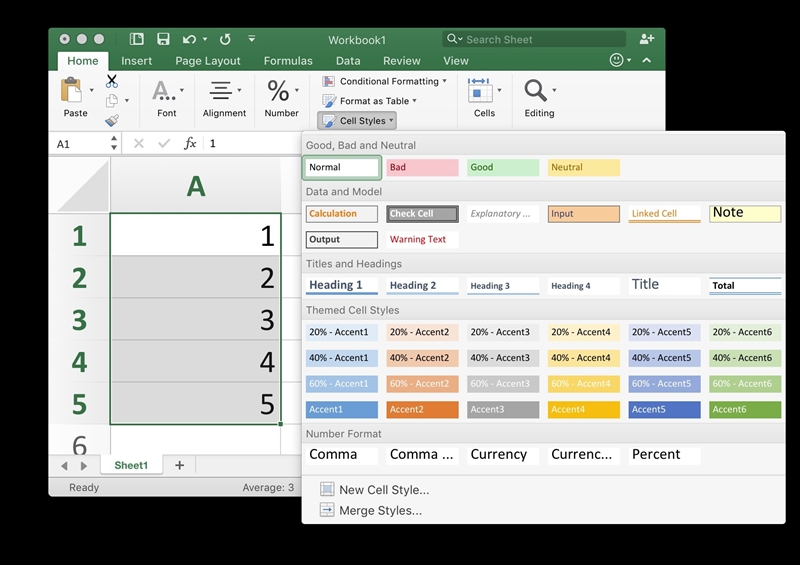Open the search options dropdown magnifier
The image size is (800, 565).
(454, 39)
